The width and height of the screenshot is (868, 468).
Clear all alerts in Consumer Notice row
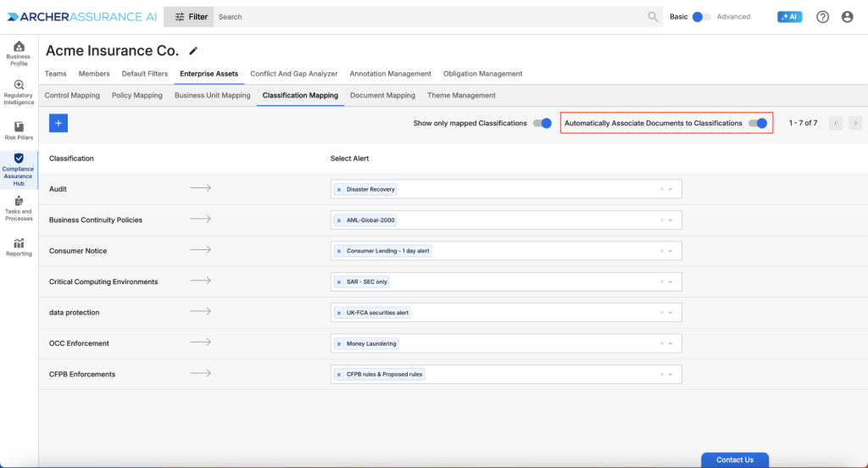661,251
